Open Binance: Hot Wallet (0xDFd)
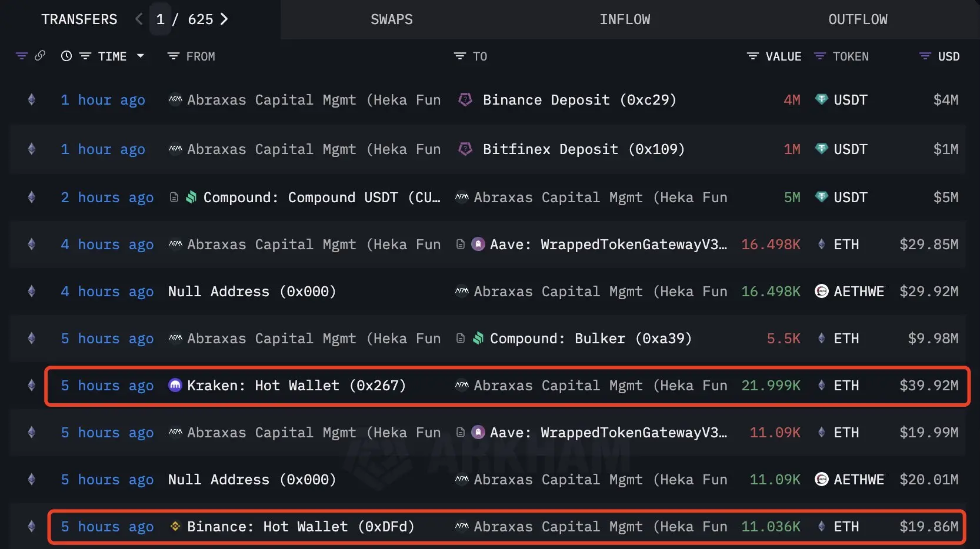 pyautogui.click(x=301, y=527)
